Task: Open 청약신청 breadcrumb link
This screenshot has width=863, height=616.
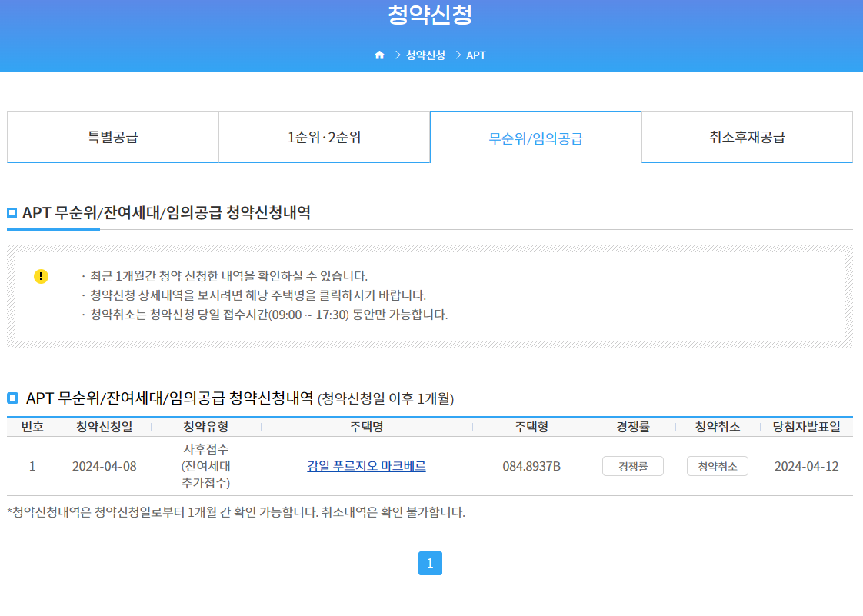Action: (x=425, y=55)
